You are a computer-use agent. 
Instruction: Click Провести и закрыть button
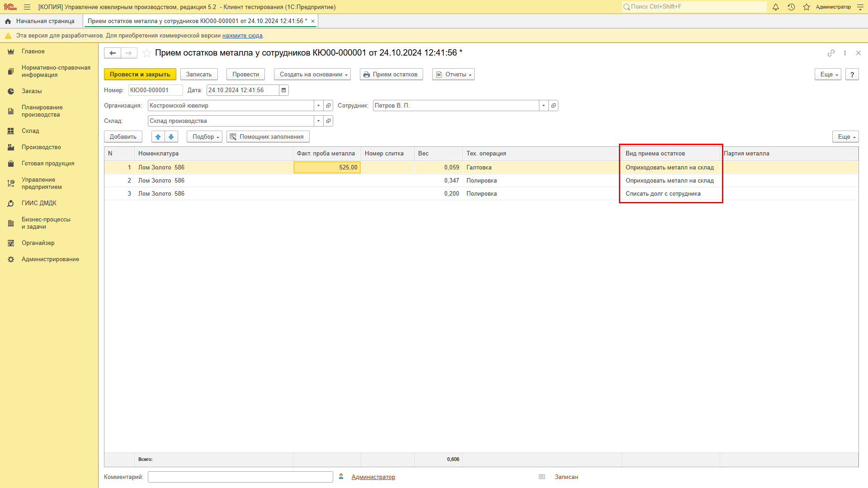click(x=140, y=75)
